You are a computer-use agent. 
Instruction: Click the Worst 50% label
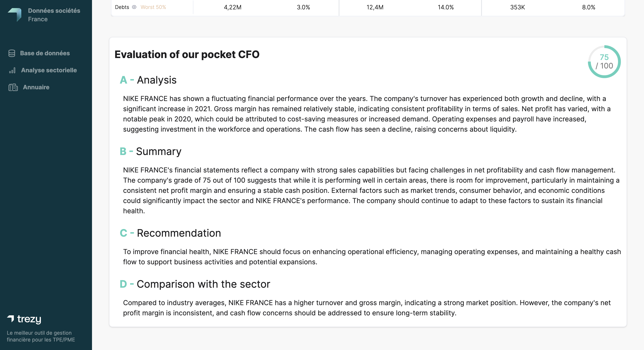click(153, 7)
